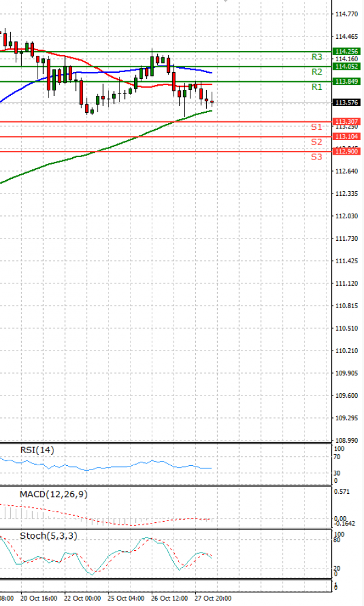Click the R1 resistance price tag 113.849
This screenshot has height=606, width=364.
point(346,81)
